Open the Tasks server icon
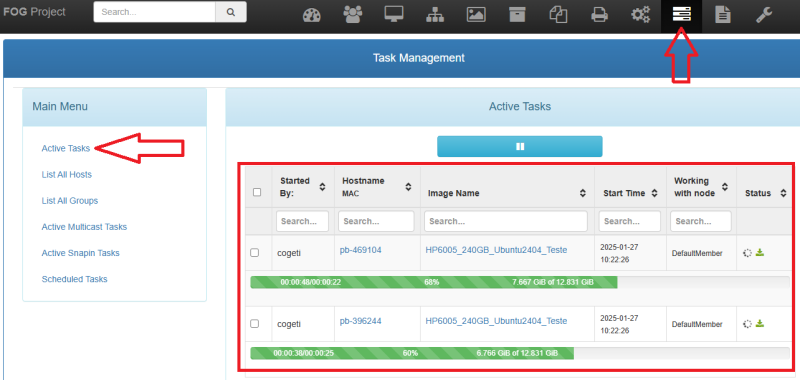This screenshot has height=380, width=800. [681, 15]
